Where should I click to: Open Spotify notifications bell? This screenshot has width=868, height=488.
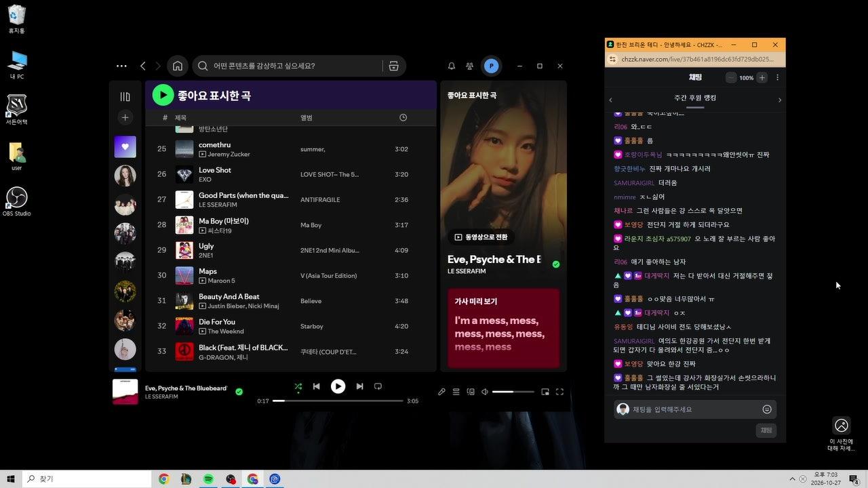pyautogui.click(x=451, y=66)
